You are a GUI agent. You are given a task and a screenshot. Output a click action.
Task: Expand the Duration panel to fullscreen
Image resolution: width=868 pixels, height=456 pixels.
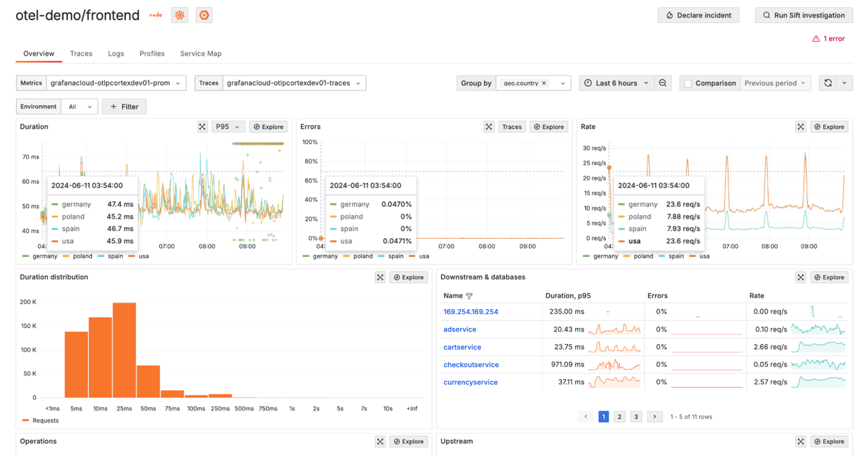(203, 127)
